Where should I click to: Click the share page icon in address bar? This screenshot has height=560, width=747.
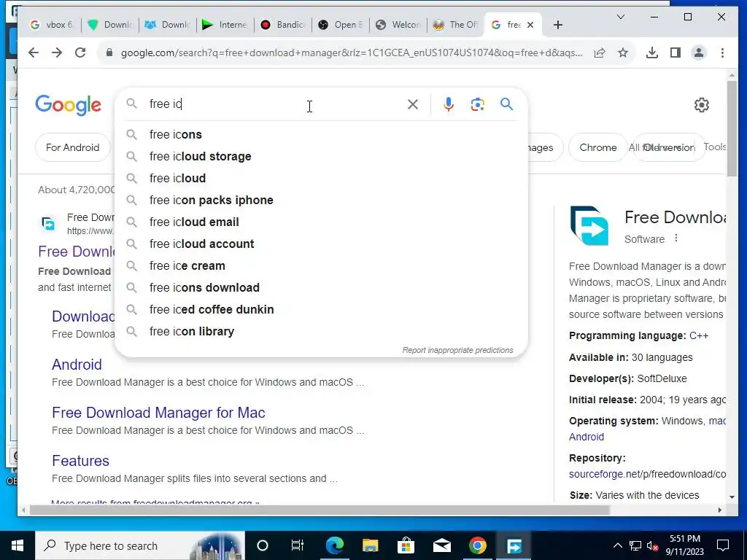point(600,52)
